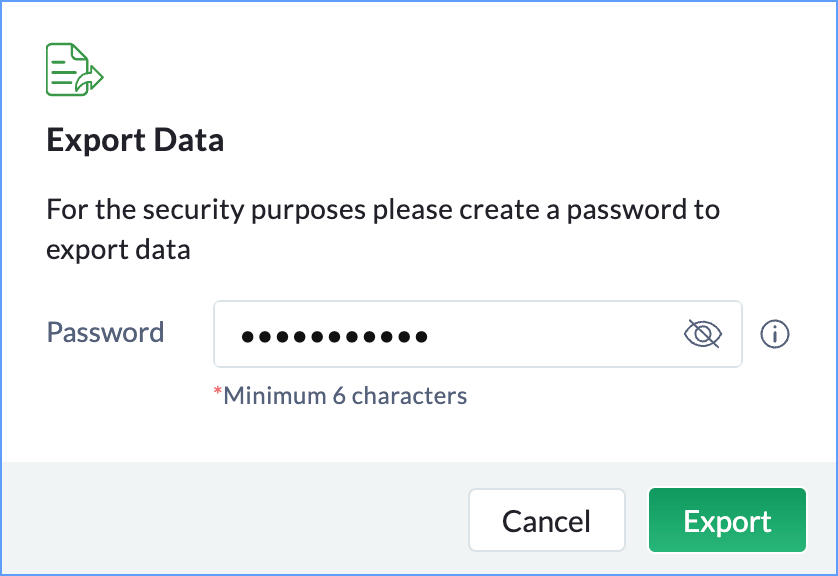Click the white Cancel button
838x576 pixels.
tap(546, 520)
